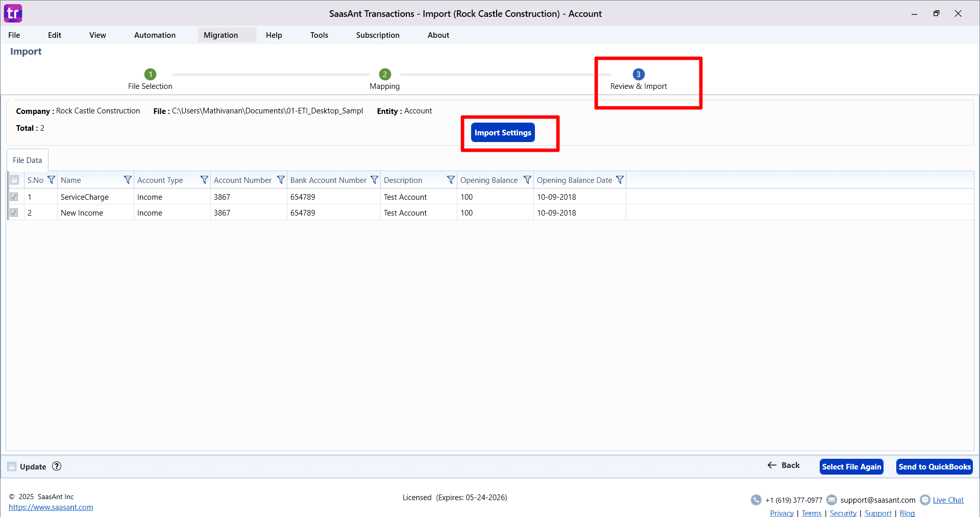Click the Opening Balance filter funnel
Image resolution: width=980 pixels, height=517 pixels.
click(527, 180)
